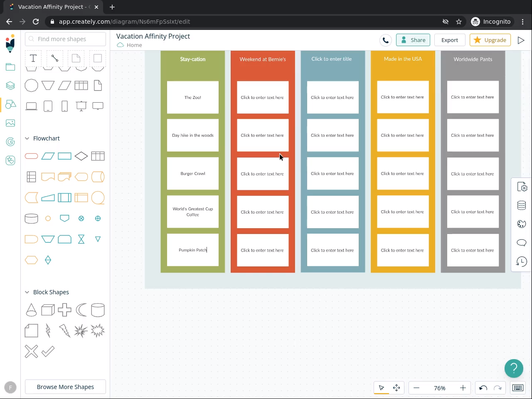
Task: Toggle the pan canvas tool
Action: point(397,388)
